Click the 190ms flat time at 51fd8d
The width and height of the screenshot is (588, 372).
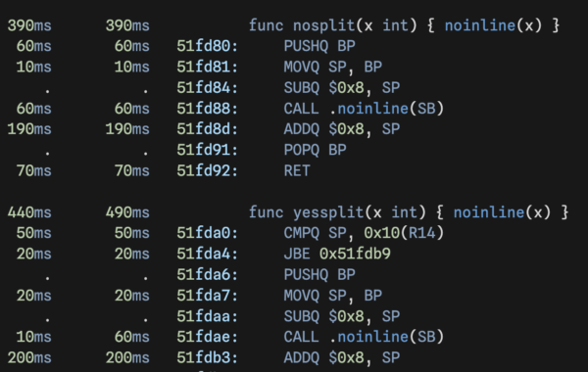(29, 129)
